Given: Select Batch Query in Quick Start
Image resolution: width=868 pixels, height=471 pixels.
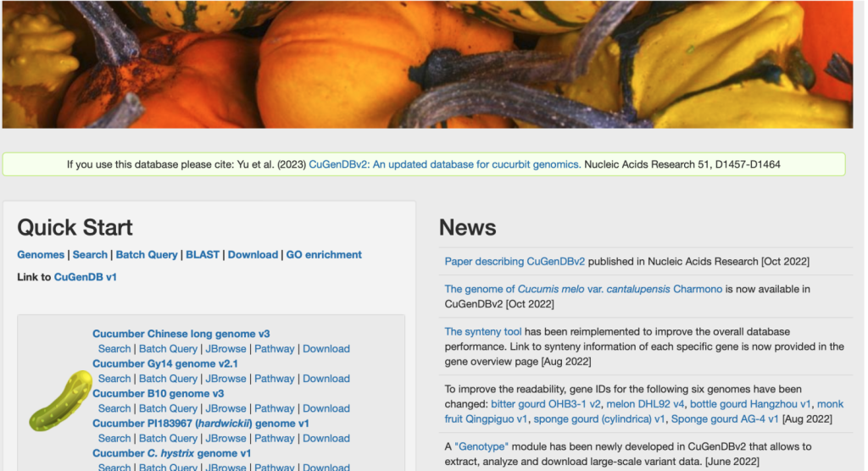Looking at the screenshot, I should click(146, 255).
